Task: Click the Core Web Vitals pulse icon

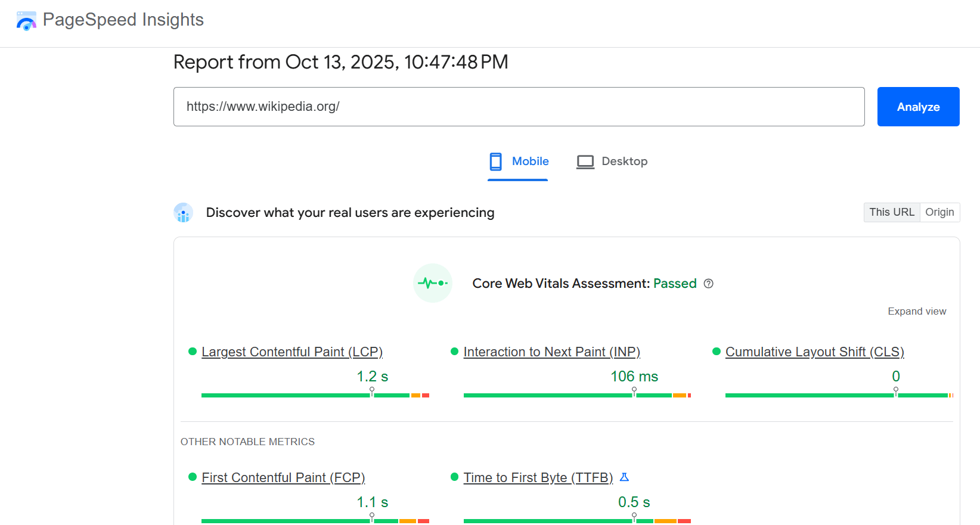Action: pyautogui.click(x=433, y=283)
